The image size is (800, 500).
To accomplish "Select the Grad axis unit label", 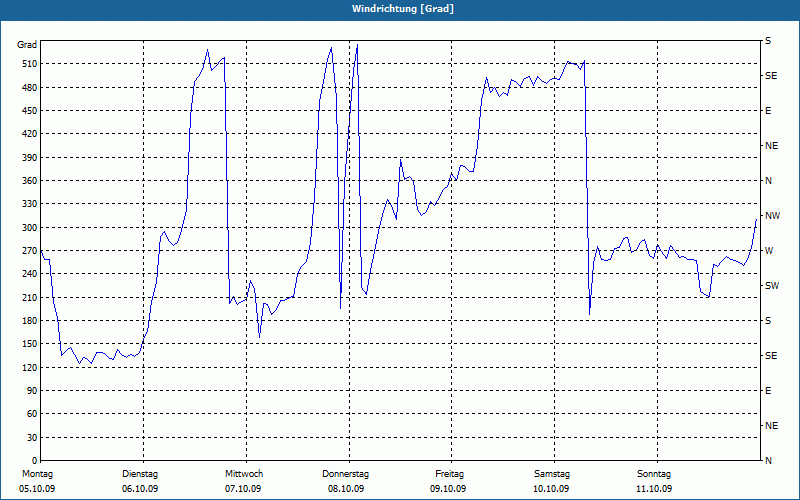I will point(27,45).
